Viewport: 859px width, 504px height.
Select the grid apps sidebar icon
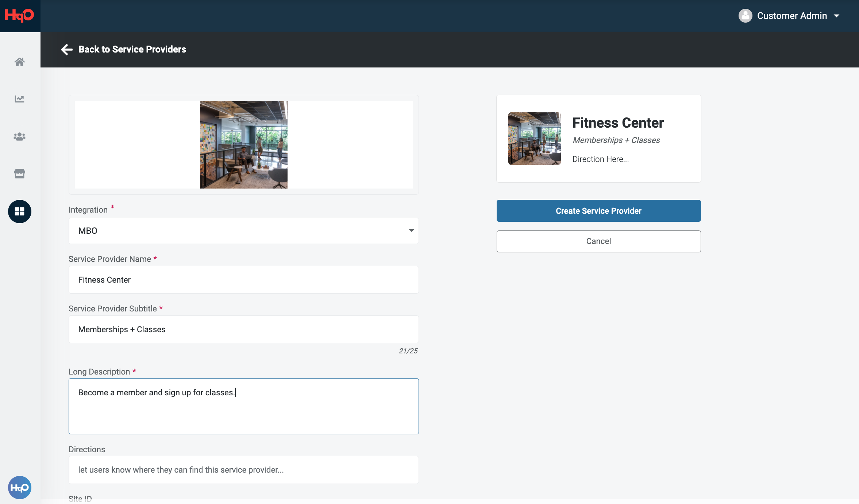(20, 212)
